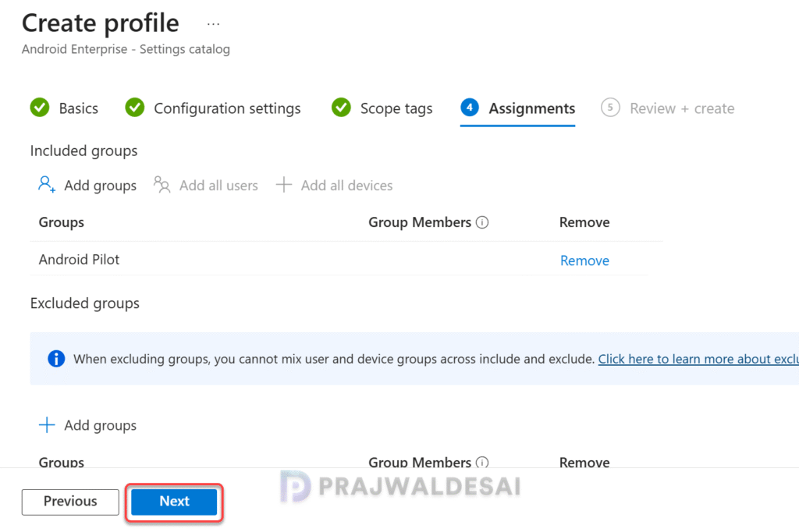Switch to the Configuration settings tab
This screenshot has width=799, height=532.
[x=213, y=108]
